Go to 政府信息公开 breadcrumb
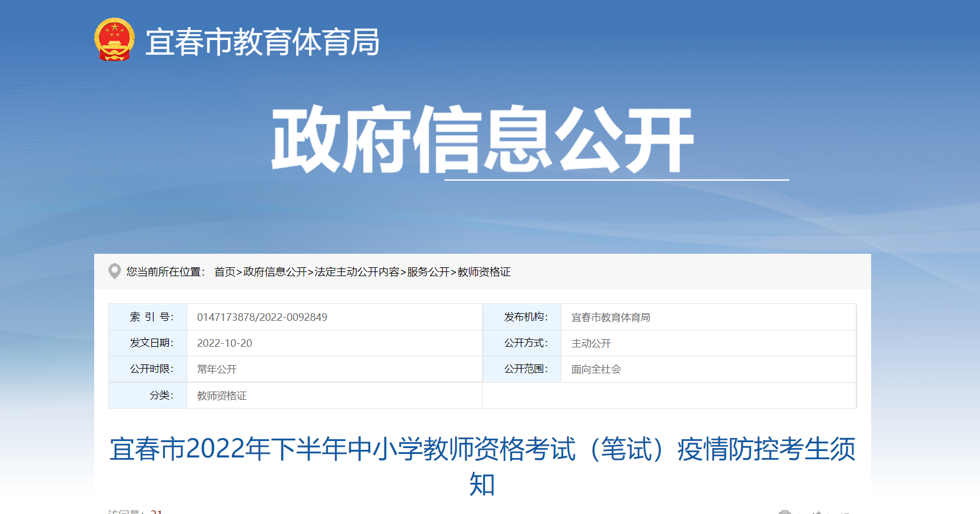 275,272
